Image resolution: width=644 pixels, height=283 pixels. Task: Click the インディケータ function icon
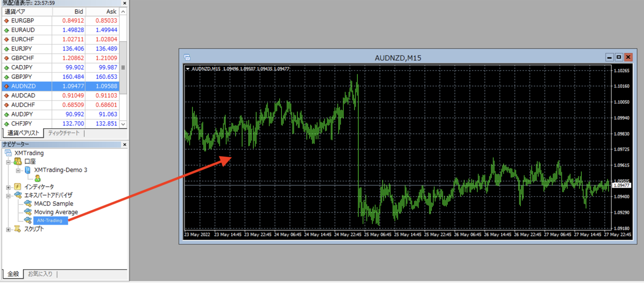(18, 187)
